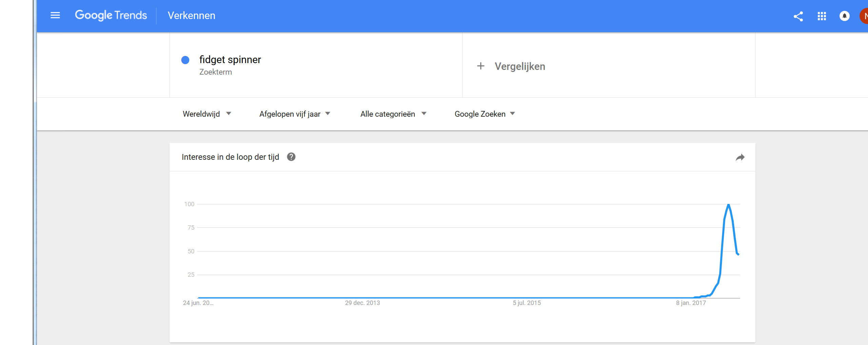
Task: Share this page via header share icon
Action: tap(798, 16)
